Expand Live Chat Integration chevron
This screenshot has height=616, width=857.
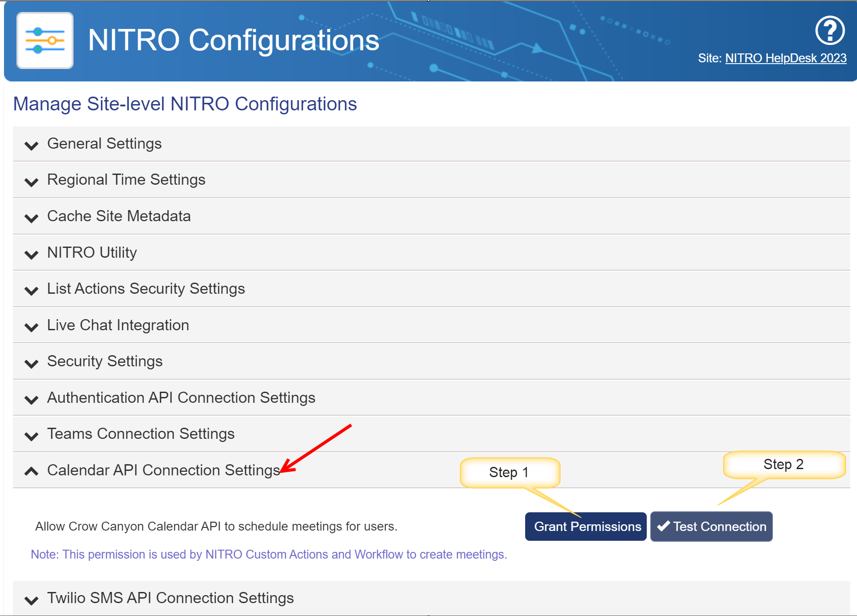(x=31, y=327)
